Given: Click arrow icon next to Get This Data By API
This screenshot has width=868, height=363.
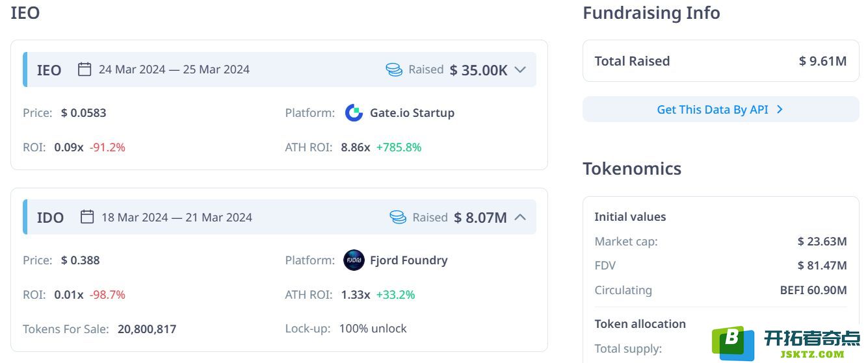Looking at the screenshot, I should (x=780, y=110).
